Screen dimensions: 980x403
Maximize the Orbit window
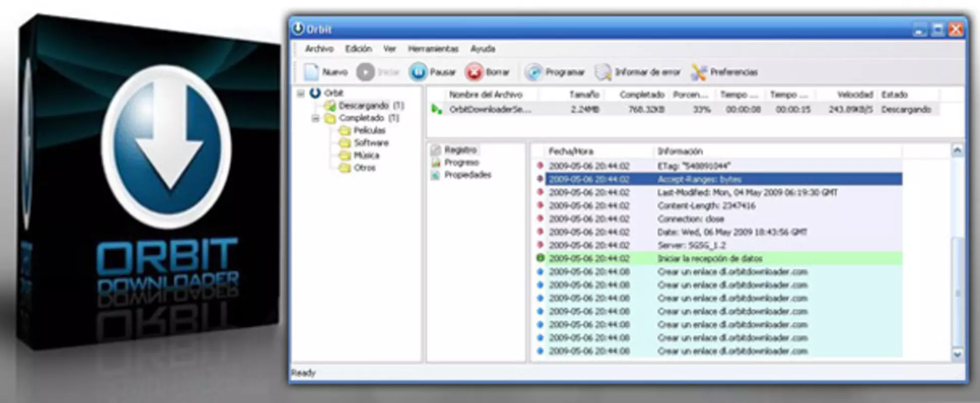click(x=937, y=30)
